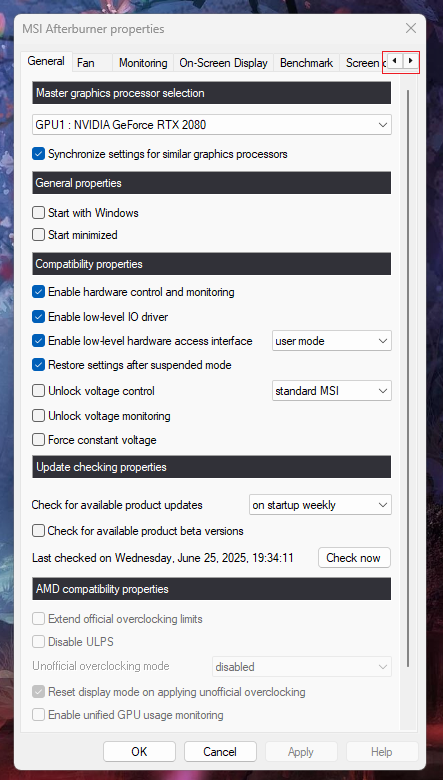Click the Apply button

pos(301,751)
